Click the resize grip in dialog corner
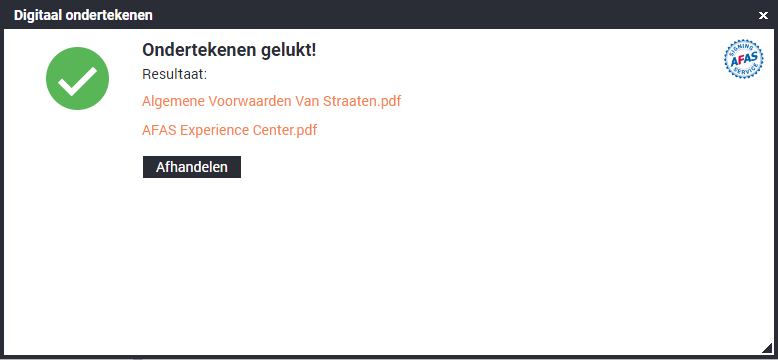 [x=767, y=347]
